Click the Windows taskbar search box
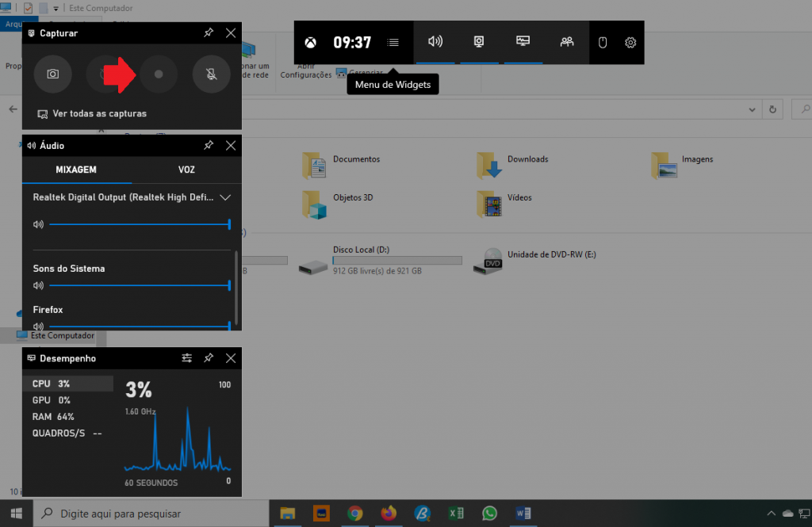This screenshot has width=812, height=527. click(x=151, y=514)
